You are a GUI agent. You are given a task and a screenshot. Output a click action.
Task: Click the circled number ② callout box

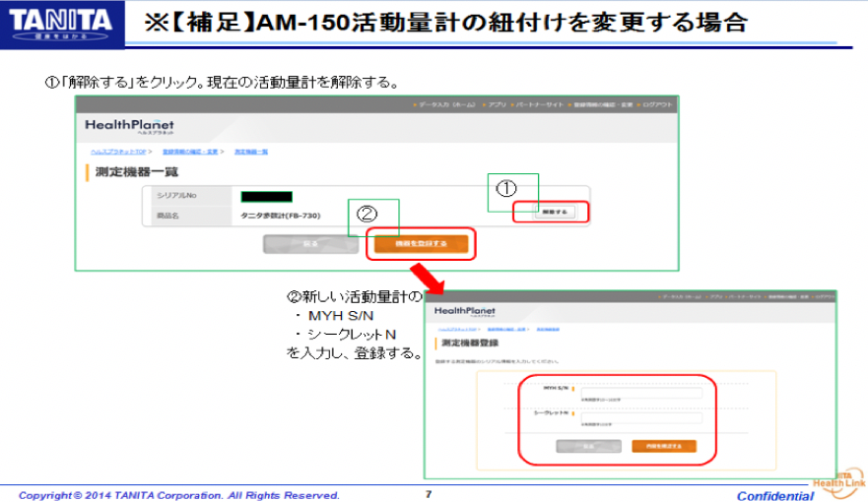click(x=372, y=217)
